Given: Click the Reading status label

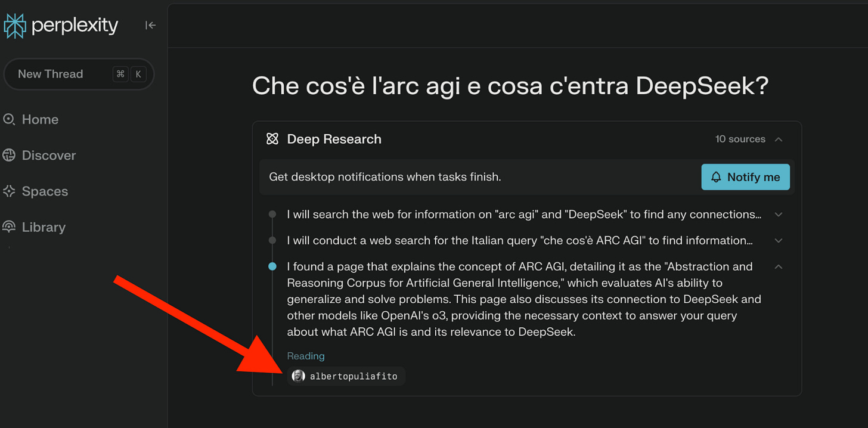Looking at the screenshot, I should click(306, 356).
